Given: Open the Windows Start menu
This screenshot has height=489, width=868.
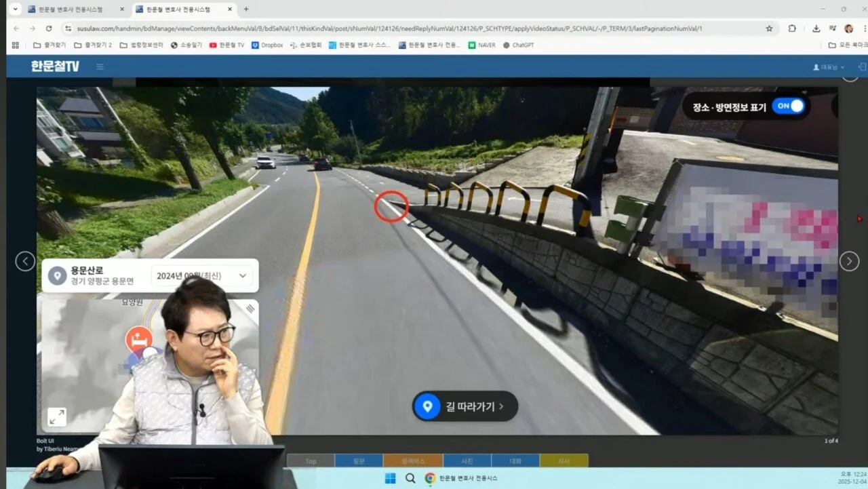Looking at the screenshot, I should pos(390,478).
